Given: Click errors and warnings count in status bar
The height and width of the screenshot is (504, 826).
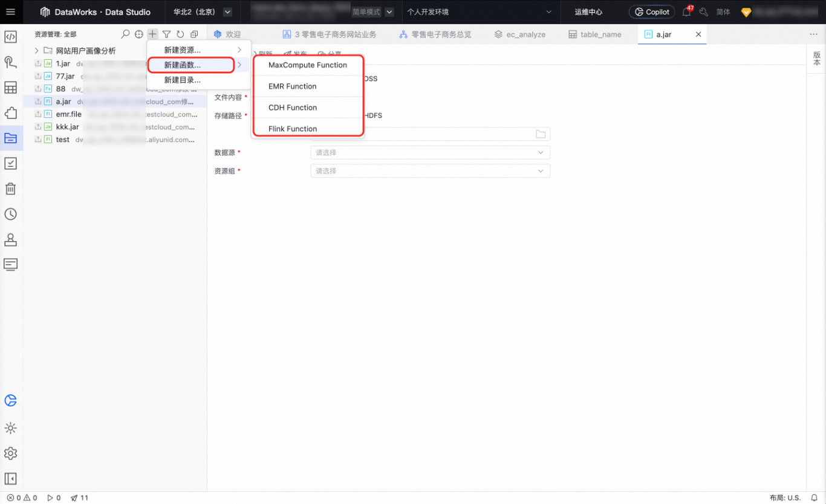Looking at the screenshot, I should point(22,498).
